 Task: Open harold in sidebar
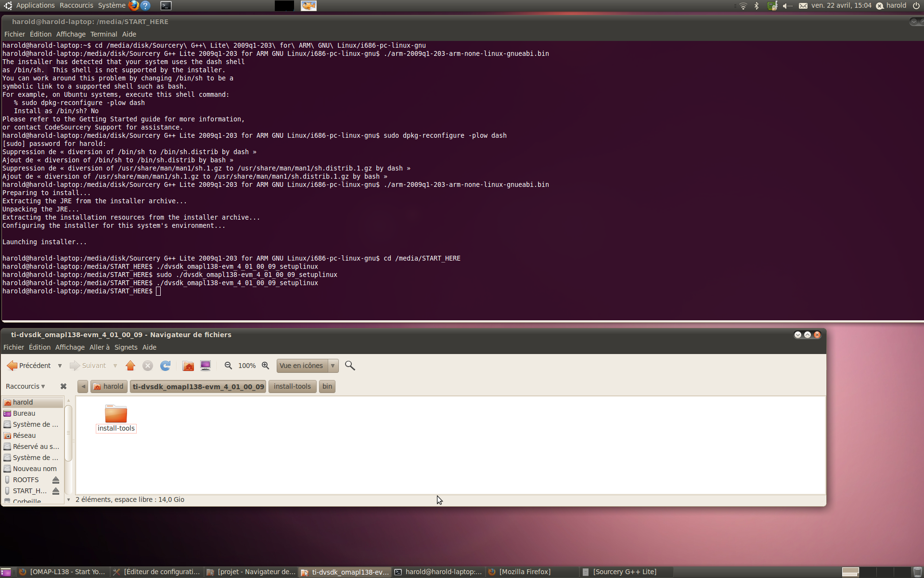(x=33, y=402)
